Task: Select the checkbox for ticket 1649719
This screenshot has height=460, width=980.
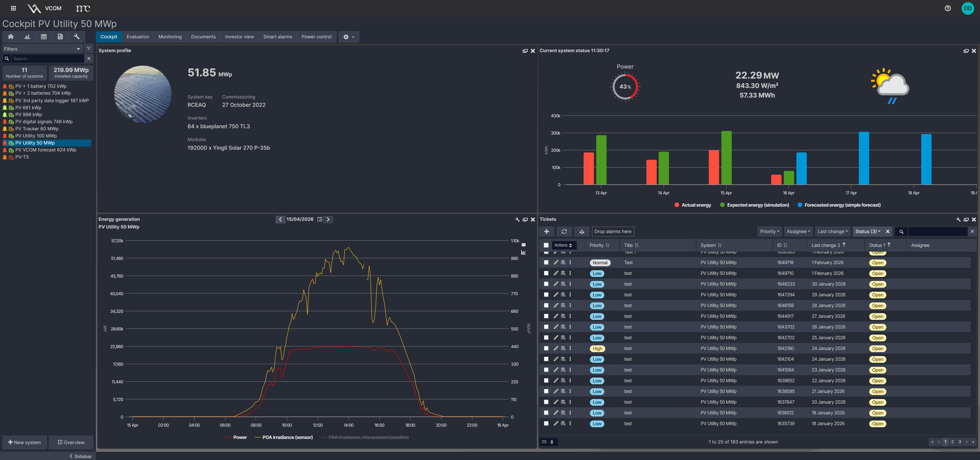Action: click(x=546, y=262)
